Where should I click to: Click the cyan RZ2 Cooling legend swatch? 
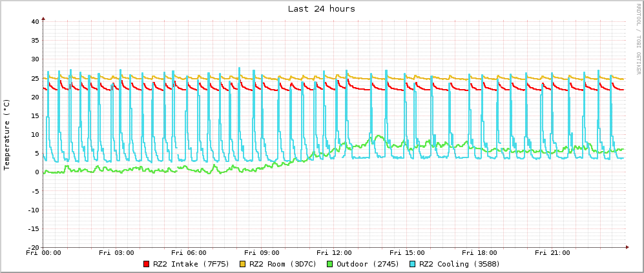click(413, 264)
